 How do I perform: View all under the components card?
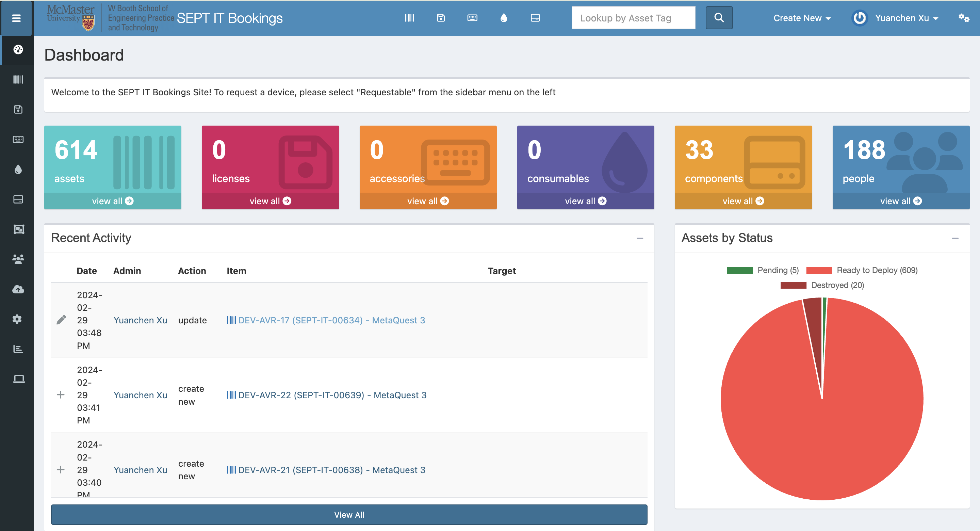point(742,201)
